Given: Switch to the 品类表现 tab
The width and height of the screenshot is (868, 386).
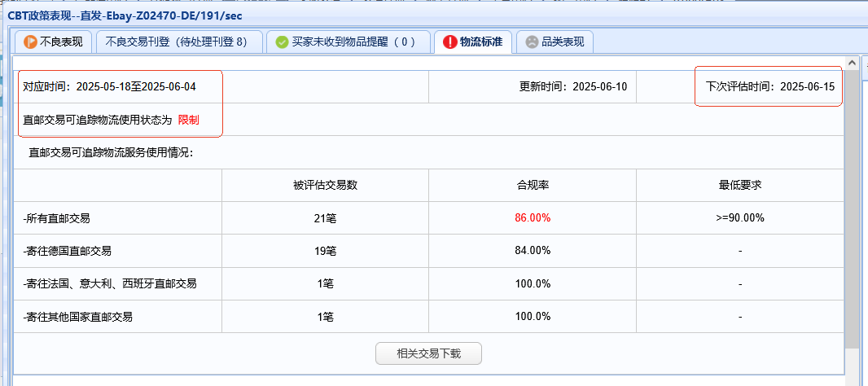Looking at the screenshot, I should pos(555,42).
